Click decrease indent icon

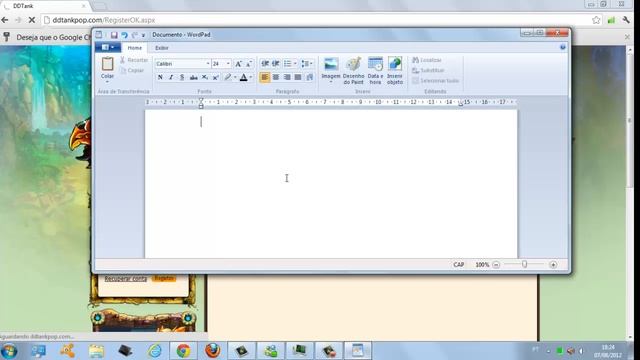[265, 64]
